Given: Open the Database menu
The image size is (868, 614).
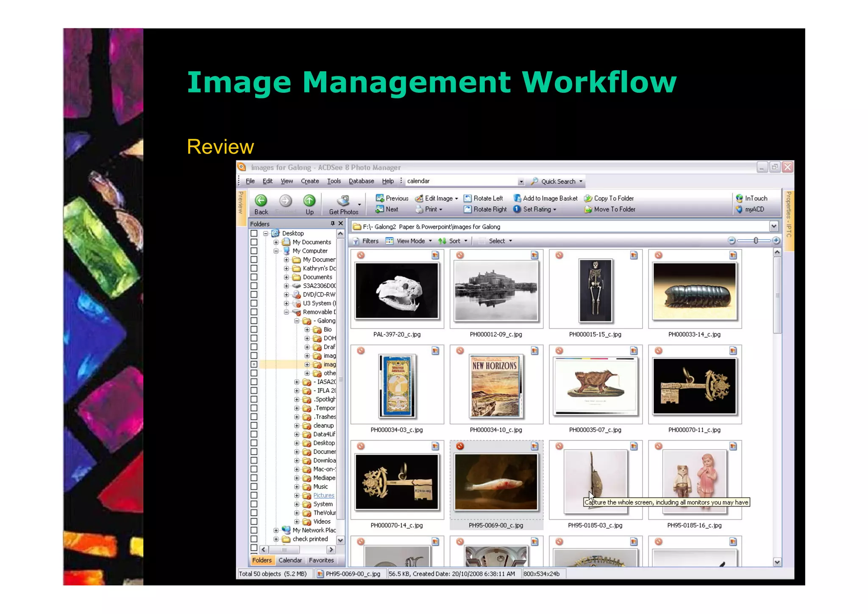Looking at the screenshot, I should [361, 181].
